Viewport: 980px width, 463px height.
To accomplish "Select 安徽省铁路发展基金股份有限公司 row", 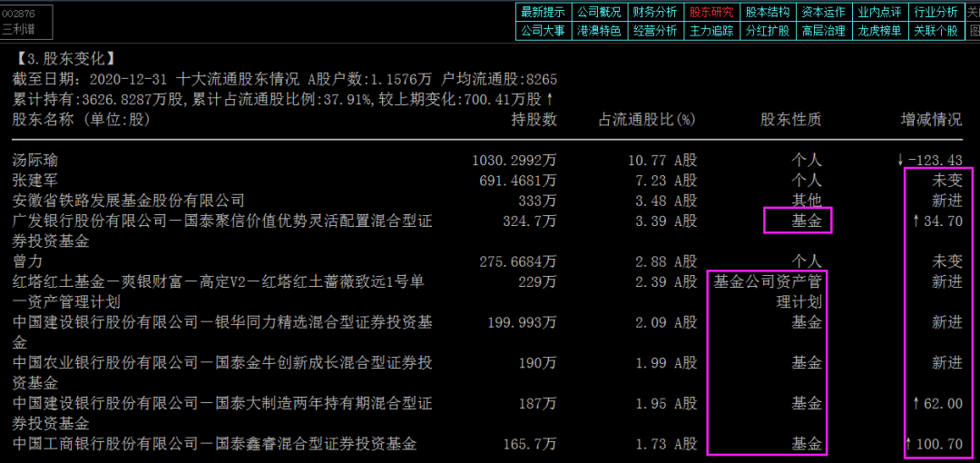I will 128,201.
